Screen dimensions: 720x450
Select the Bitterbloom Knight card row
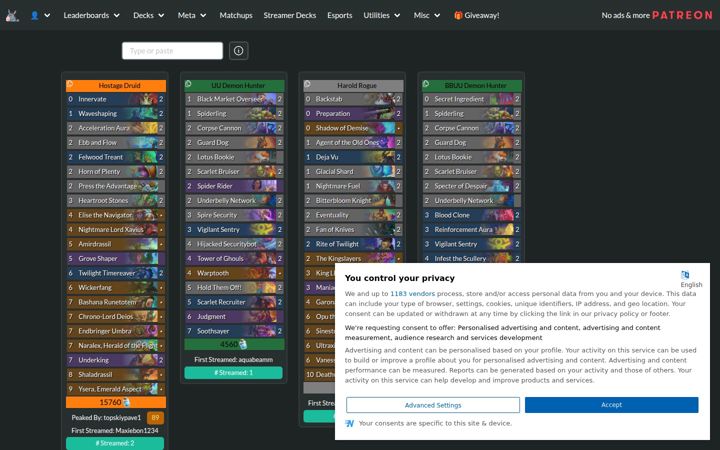pos(353,201)
